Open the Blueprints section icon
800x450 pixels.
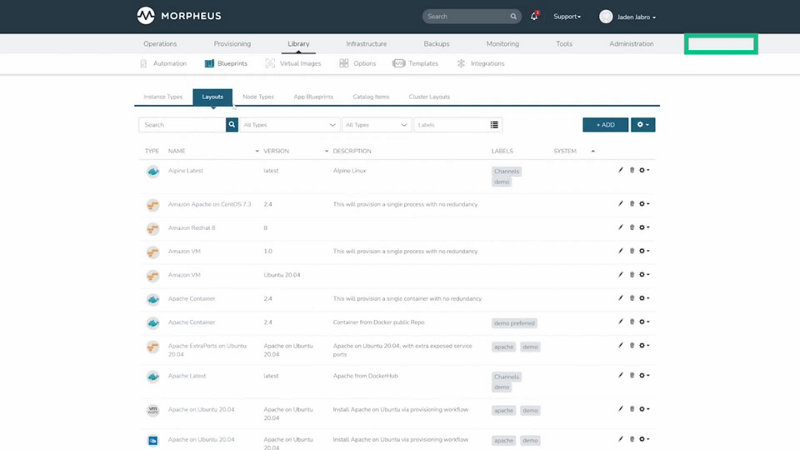209,63
